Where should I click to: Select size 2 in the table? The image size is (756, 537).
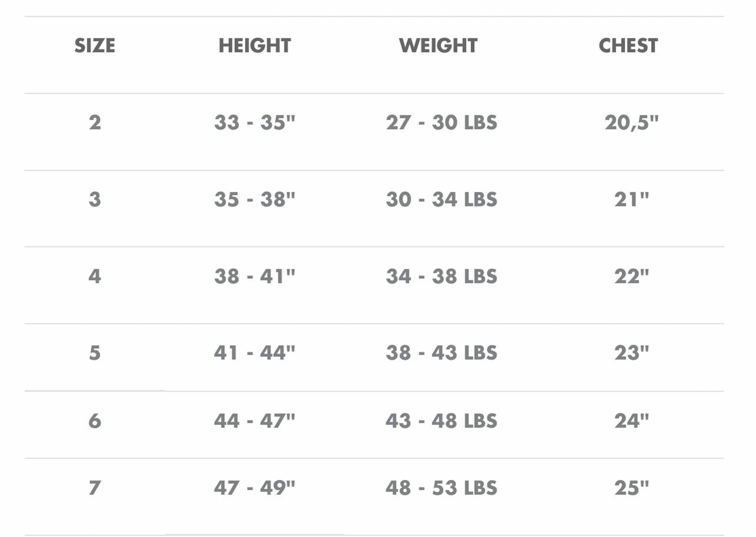pyautogui.click(x=95, y=122)
